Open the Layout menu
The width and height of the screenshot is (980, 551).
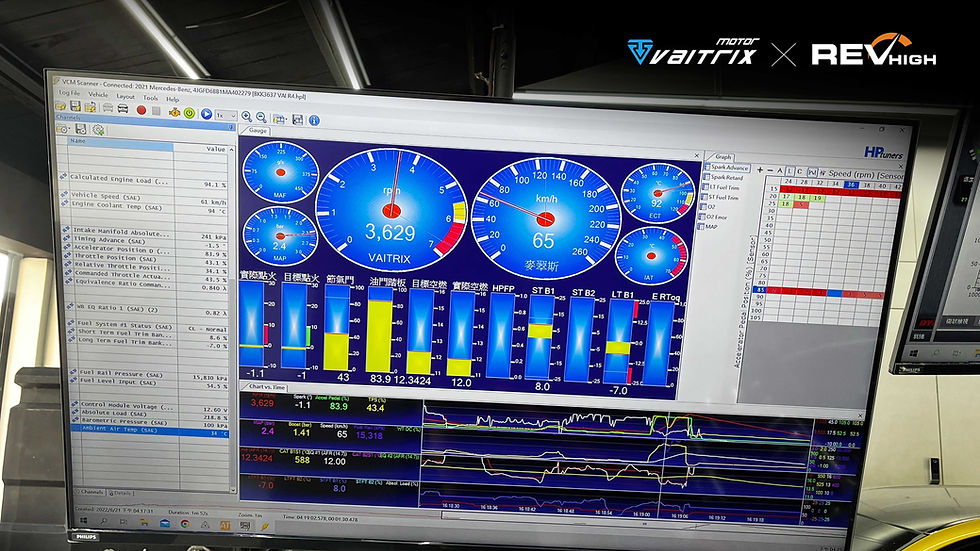(126, 97)
